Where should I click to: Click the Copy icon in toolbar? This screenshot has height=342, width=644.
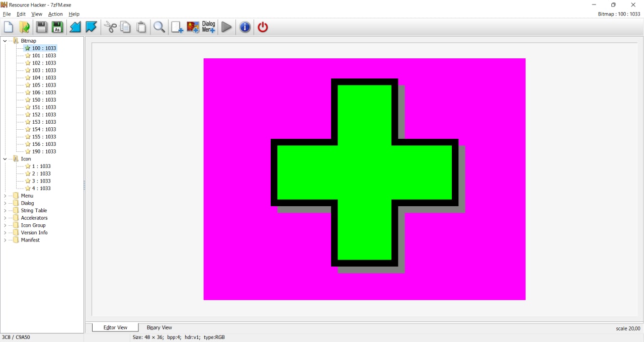tap(126, 27)
